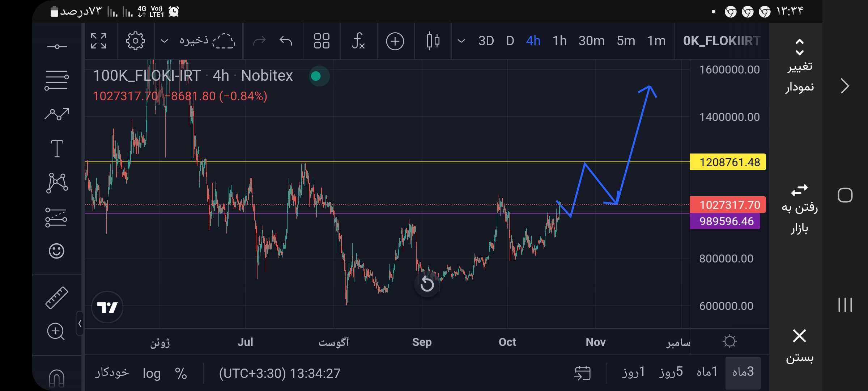Open chart settings gear

tap(135, 41)
